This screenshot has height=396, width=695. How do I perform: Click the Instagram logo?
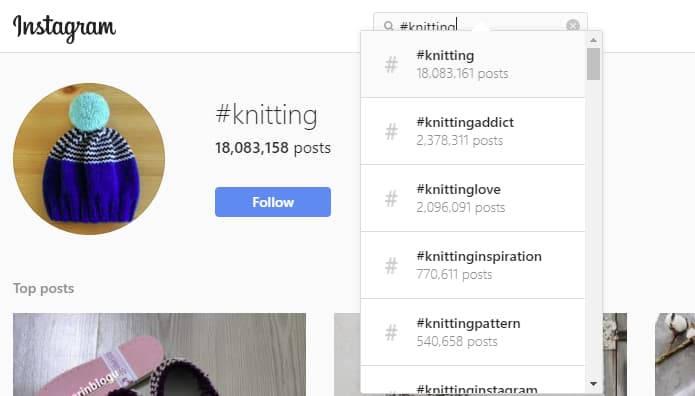[x=64, y=28]
